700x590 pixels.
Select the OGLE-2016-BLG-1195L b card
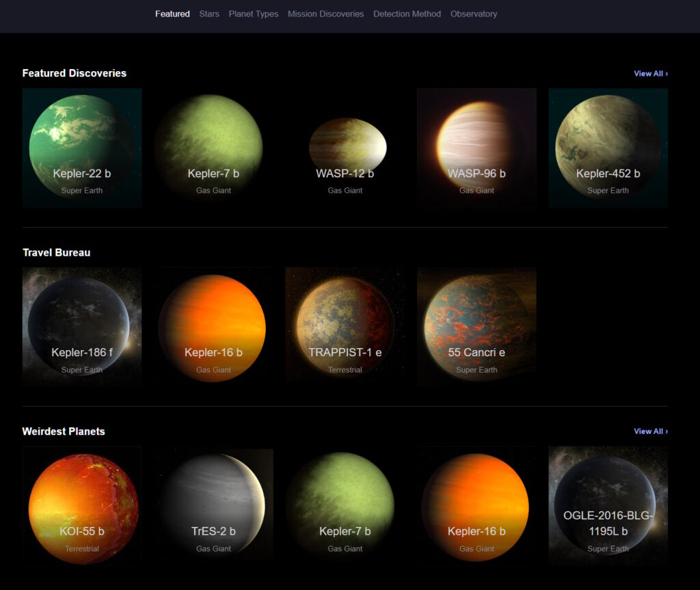pyautogui.click(x=608, y=506)
